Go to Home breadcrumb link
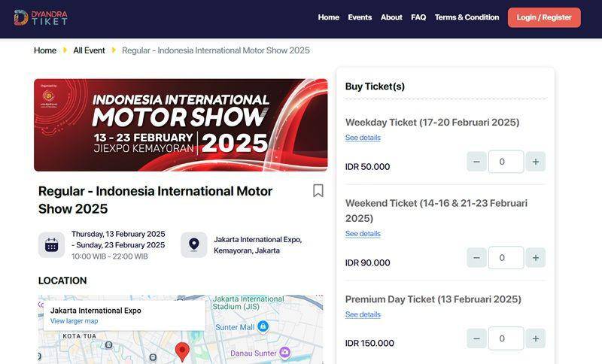Viewport: 602px width, 364px height. tap(45, 50)
